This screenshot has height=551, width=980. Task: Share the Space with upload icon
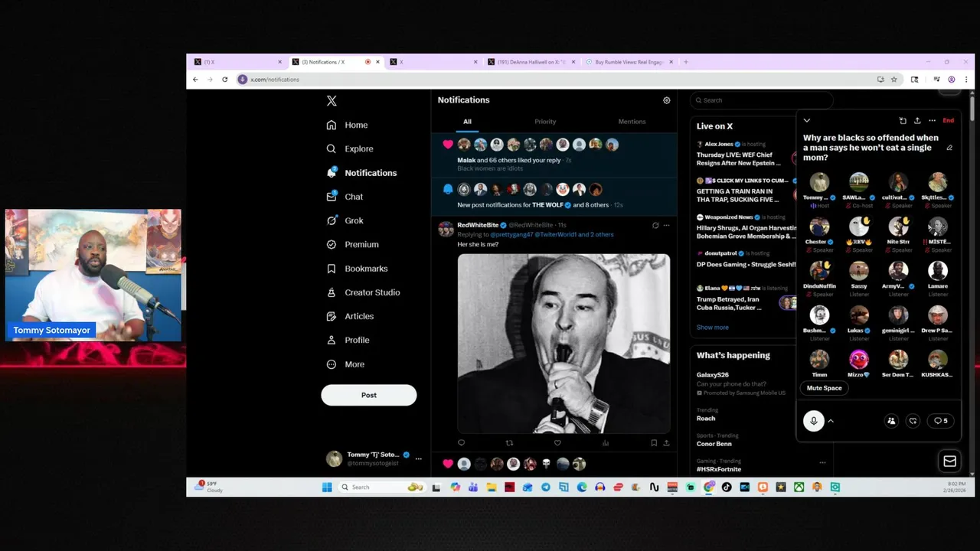click(x=917, y=120)
